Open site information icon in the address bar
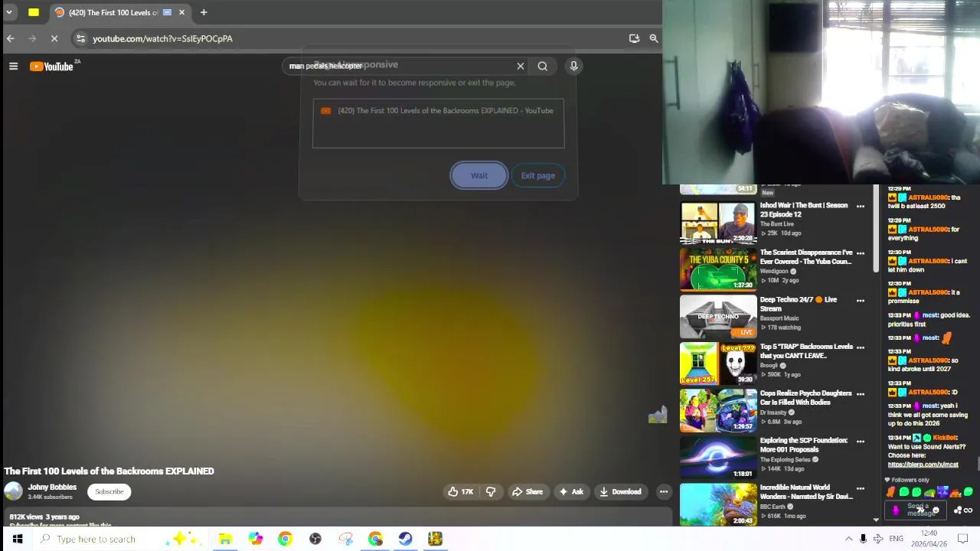The image size is (980, 551). click(x=80, y=38)
